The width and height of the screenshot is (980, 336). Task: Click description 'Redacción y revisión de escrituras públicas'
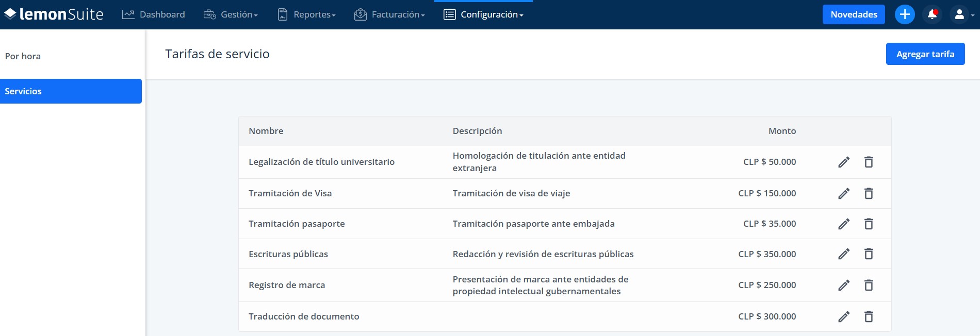(543, 254)
